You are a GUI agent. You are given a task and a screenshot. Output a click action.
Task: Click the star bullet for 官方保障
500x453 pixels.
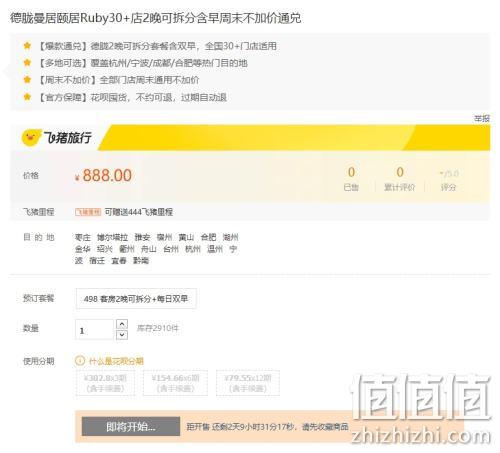tap(27, 97)
